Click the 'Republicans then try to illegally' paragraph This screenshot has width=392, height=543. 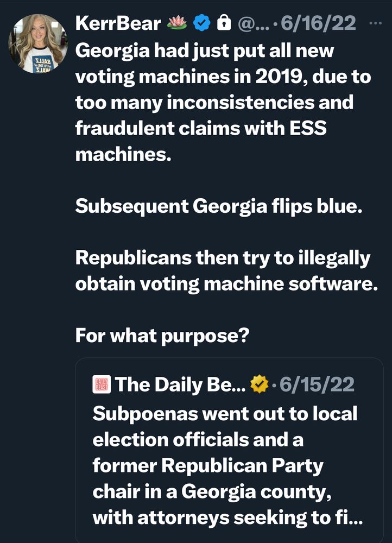[226, 270]
